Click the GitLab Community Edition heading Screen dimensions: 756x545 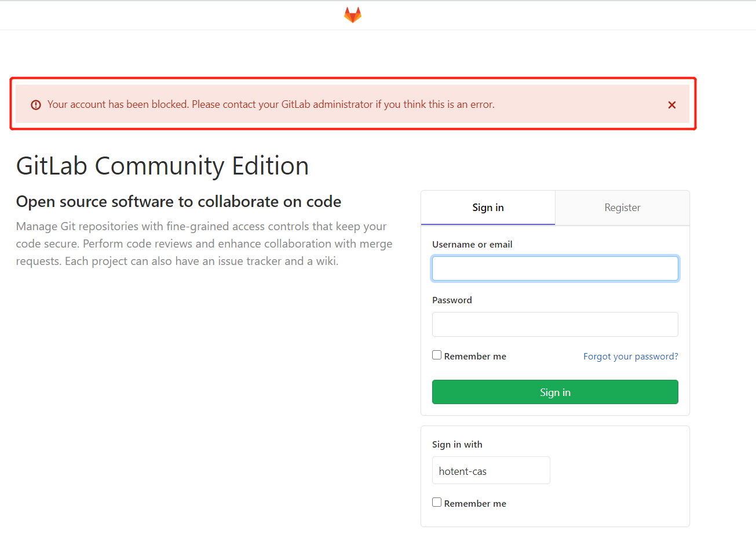(x=162, y=166)
